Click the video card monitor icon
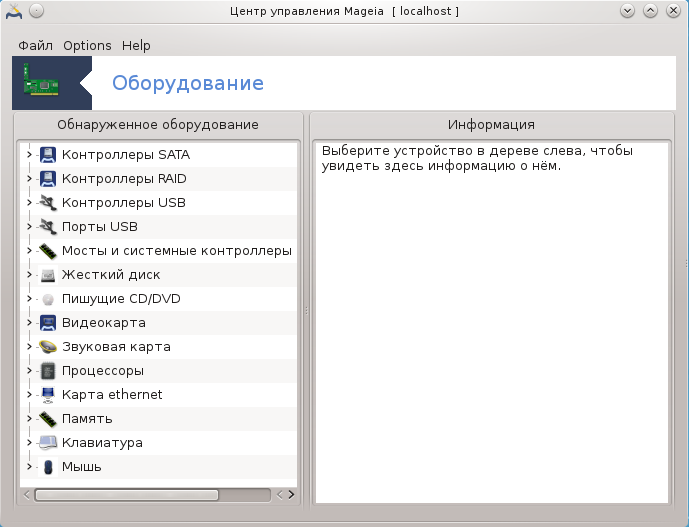This screenshot has height=527, width=689. (x=48, y=323)
